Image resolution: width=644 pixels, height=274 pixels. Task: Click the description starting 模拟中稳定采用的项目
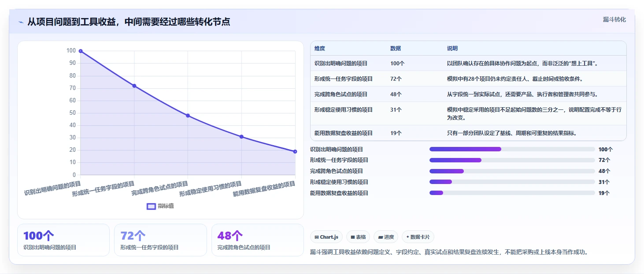(534, 114)
